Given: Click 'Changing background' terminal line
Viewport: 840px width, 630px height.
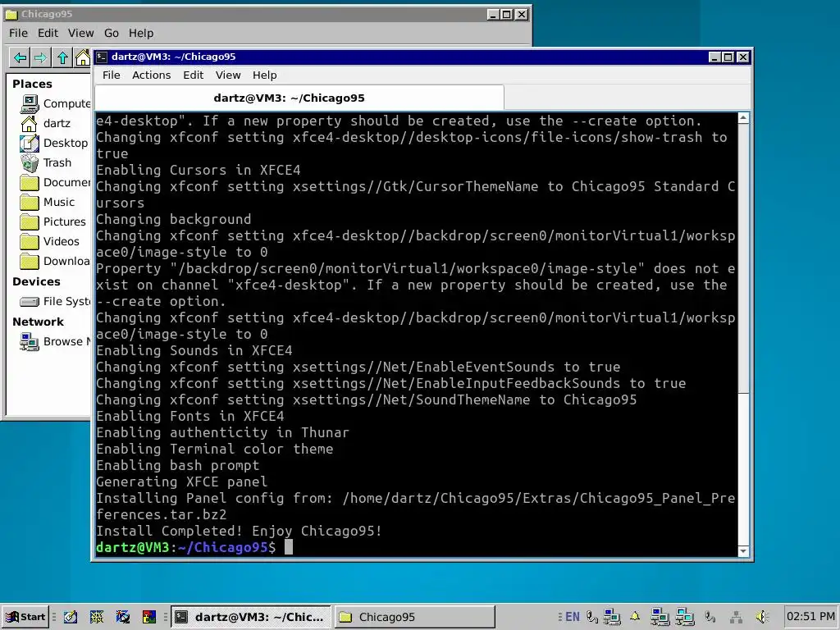Looking at the screenshot, I should pyautogui.click(x=174, y=220).
